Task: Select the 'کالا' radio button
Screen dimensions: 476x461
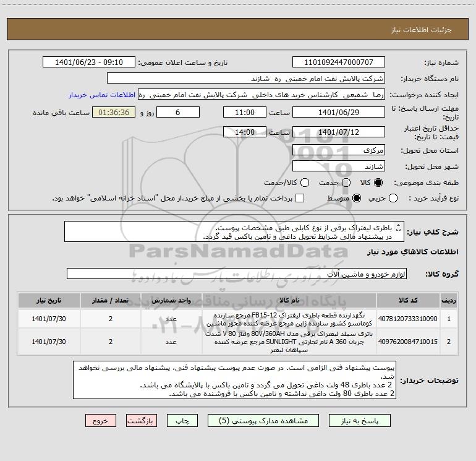Action: (378, 183)
